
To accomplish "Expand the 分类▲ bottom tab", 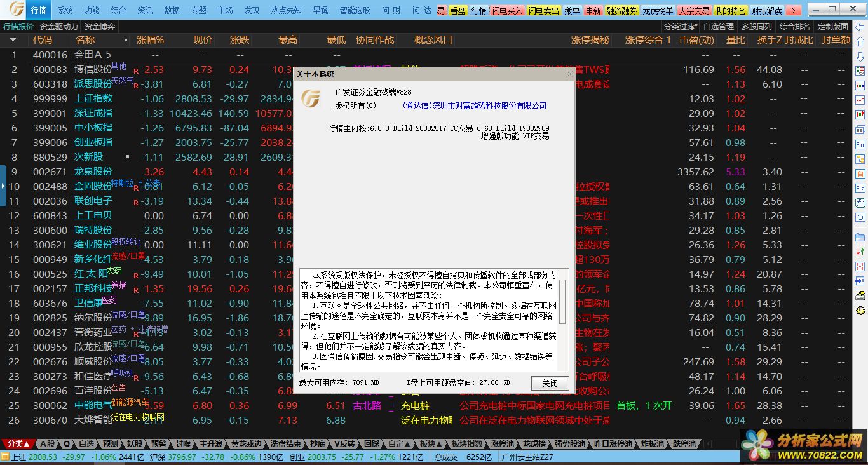I will coord(19,443).
